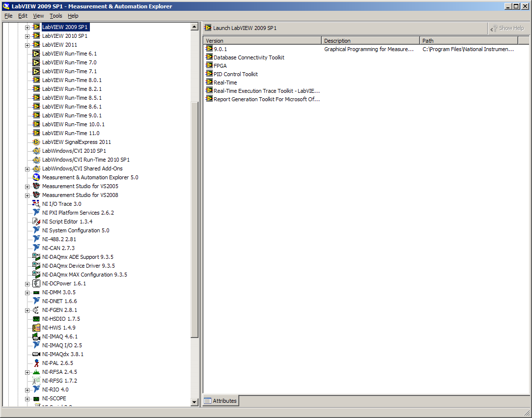Click the LabVIEW 2009 SP1 tree icon

(36, 27)
